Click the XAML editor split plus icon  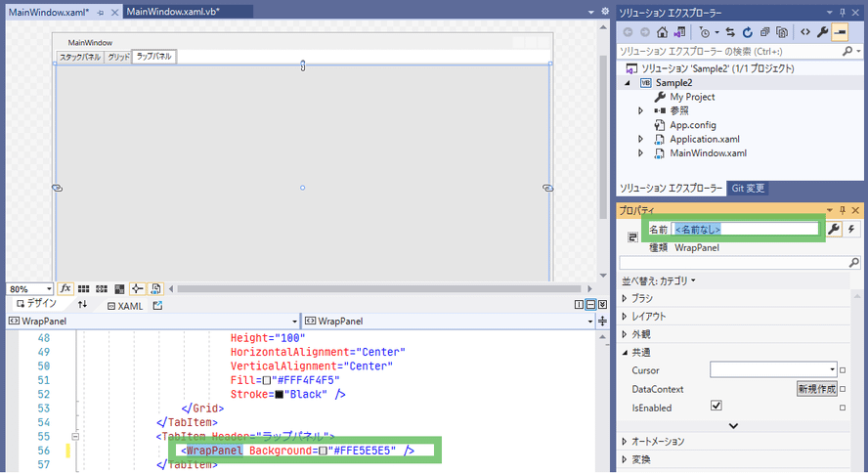pyautogui.click(x=602, y=322)
